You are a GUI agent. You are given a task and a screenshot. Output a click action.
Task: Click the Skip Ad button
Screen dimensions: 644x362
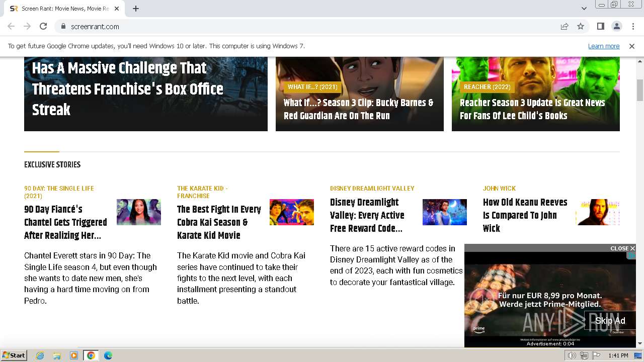click(x=610, y=321)
